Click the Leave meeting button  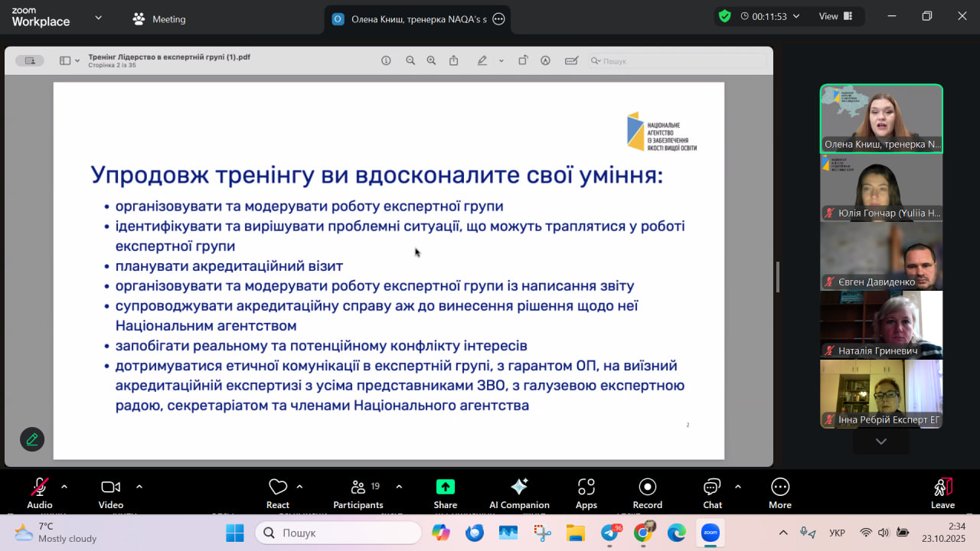tap(942, 492)
